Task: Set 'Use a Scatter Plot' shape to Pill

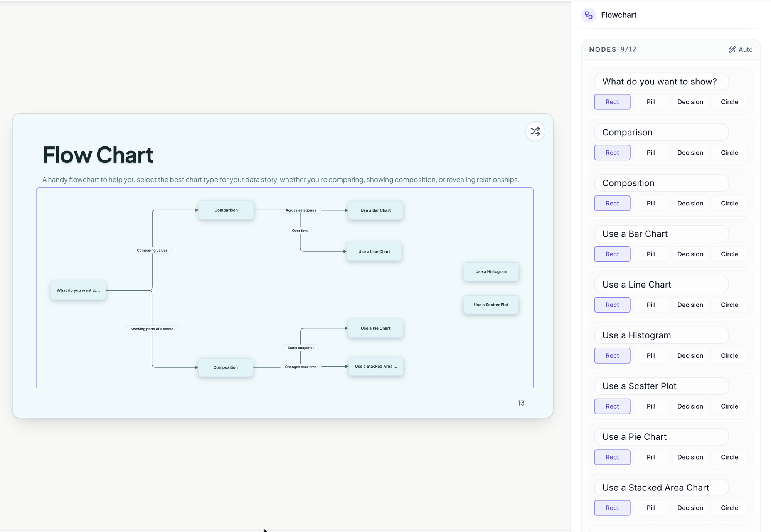Action: (x=651, y=406)
